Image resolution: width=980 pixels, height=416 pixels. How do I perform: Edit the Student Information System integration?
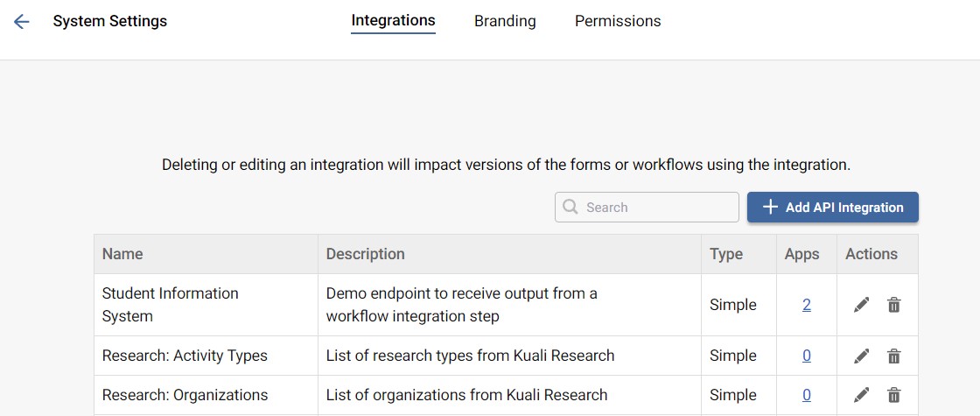pyautogui.click(x=861, y=305)
